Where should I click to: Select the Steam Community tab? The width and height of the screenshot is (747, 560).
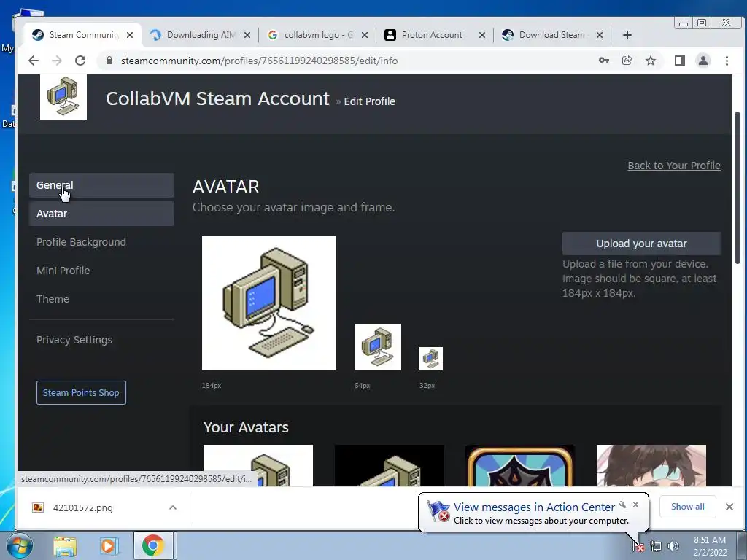(x=82, y=35)
